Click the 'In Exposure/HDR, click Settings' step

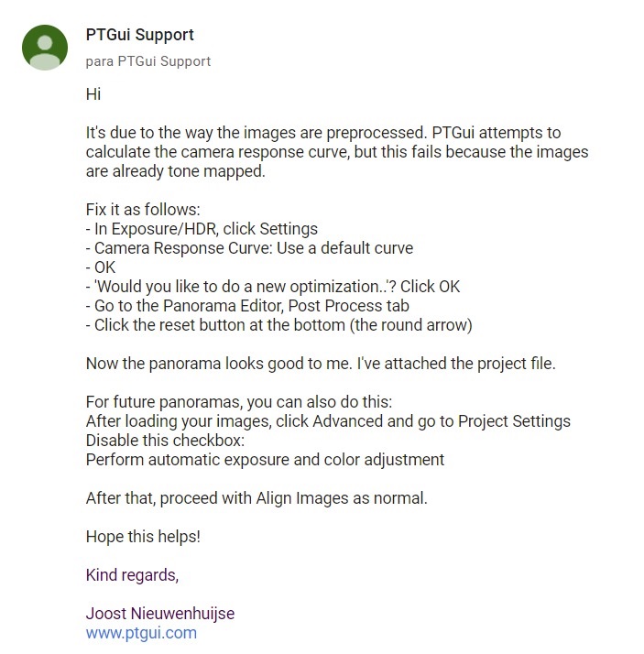202,229
